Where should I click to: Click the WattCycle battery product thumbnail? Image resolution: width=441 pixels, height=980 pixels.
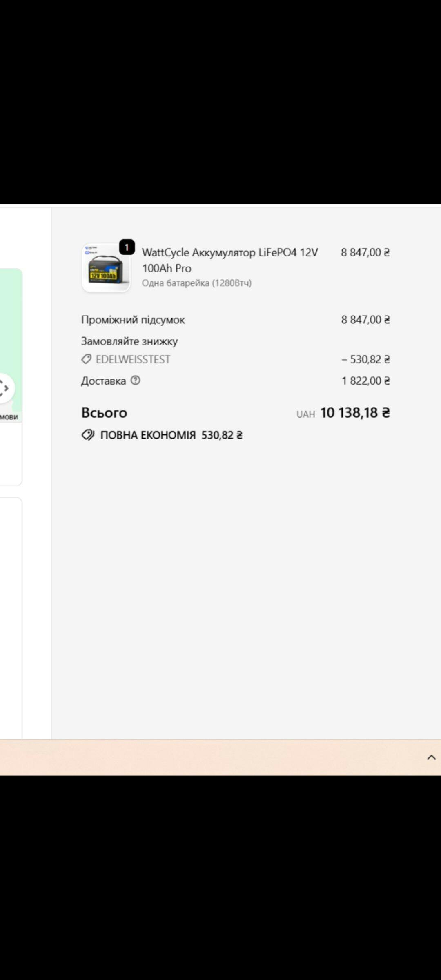pyautogui.click(x=106, y=268)
